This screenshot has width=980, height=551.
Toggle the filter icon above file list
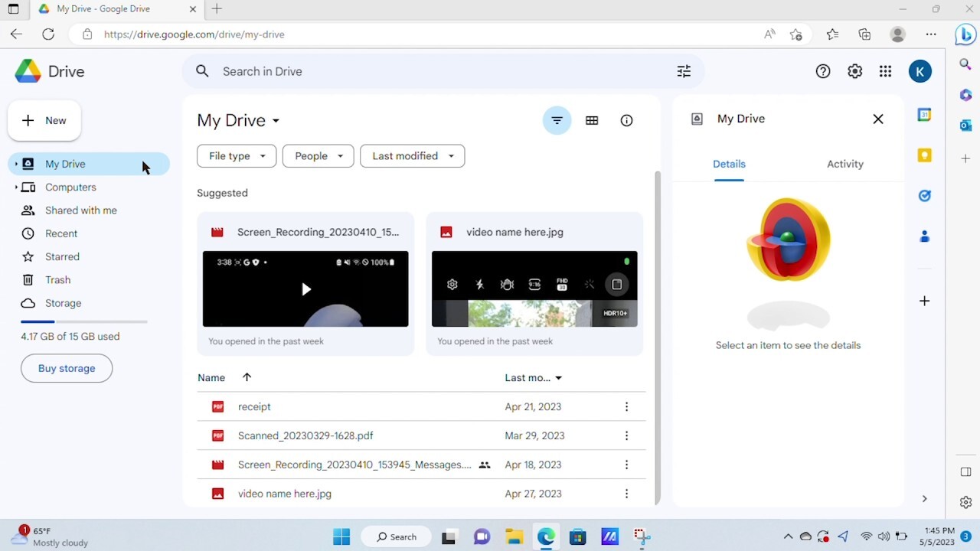pos(557,120)
